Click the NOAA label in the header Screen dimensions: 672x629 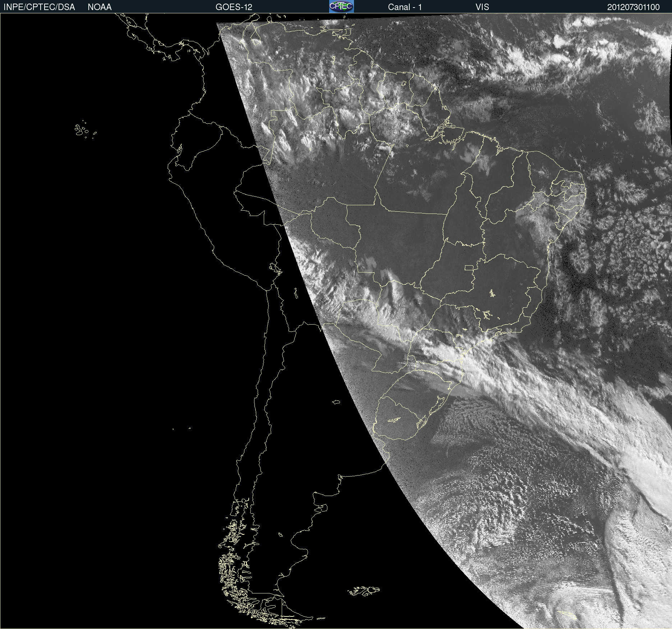click(x=100, y=7)
